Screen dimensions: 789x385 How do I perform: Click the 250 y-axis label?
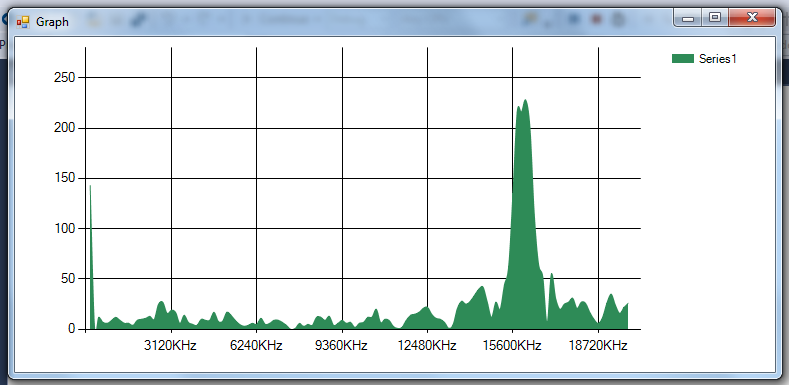pyautogui.click(x=64, y=78)
